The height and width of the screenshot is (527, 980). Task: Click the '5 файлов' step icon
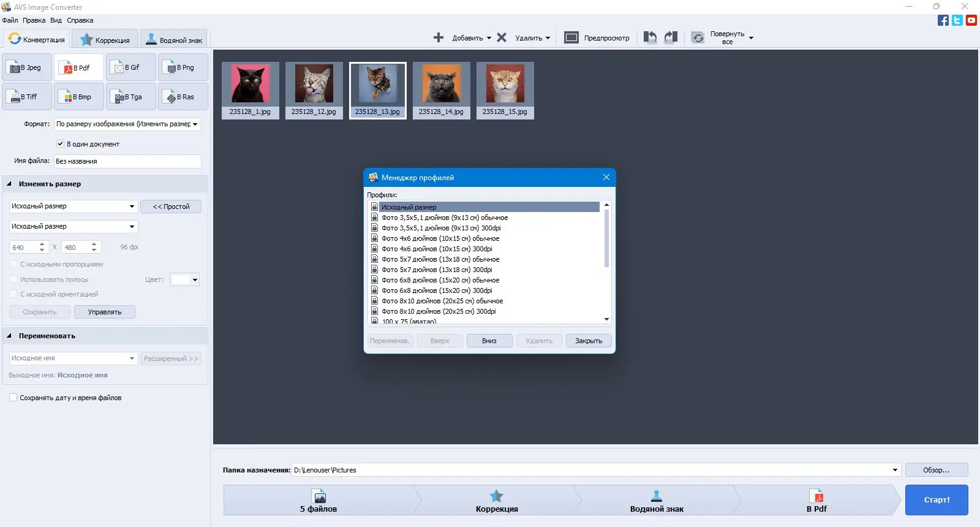point(319,496)
